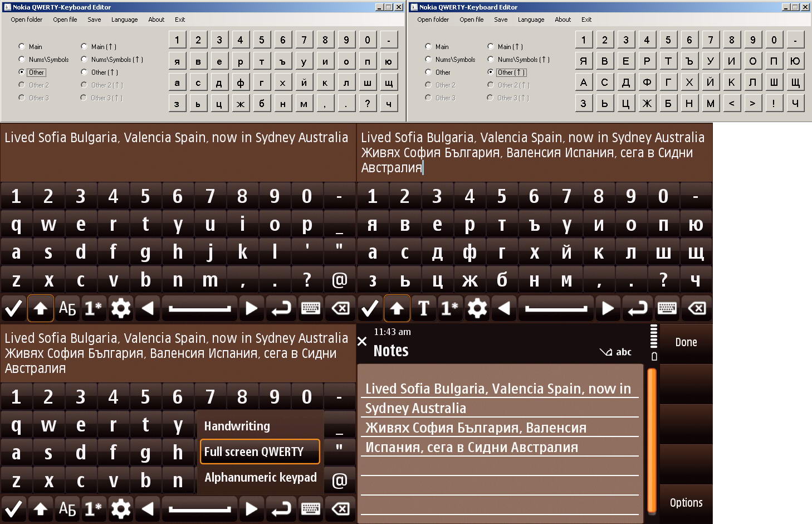Tap right arrow key on Cyrillic keyboard

point(608,308)
